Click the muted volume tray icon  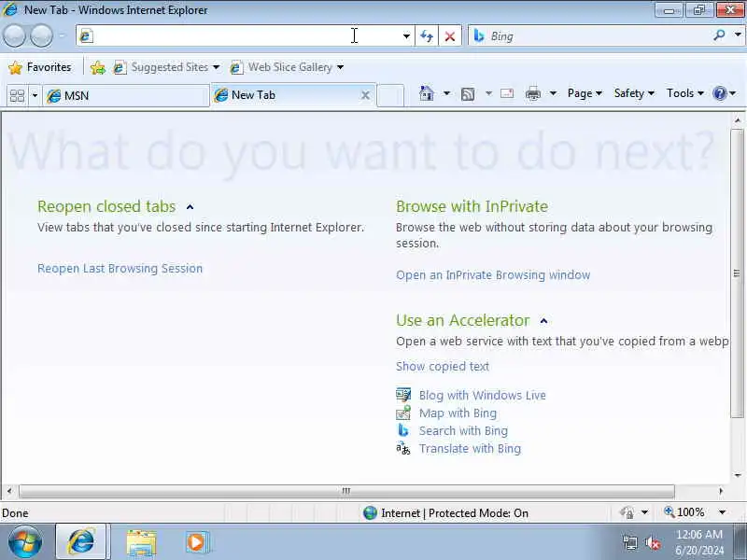(x=652, y=542)
